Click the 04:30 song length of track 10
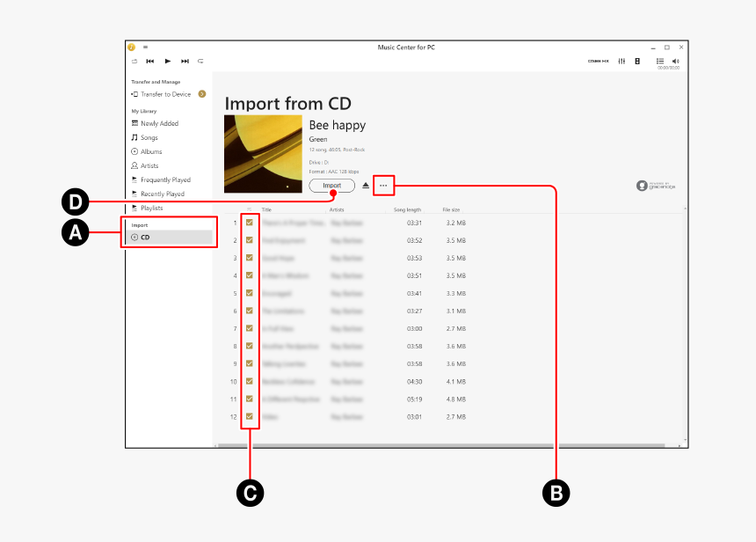 (x=414, y=382)
